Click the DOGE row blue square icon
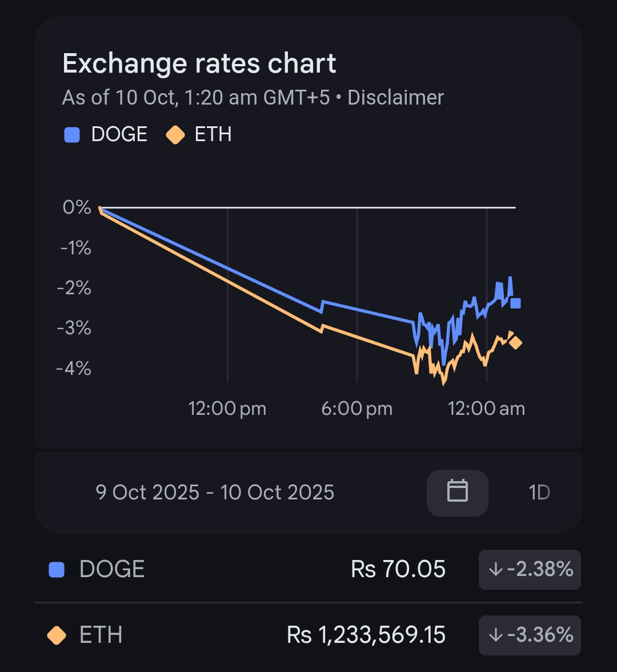 pos(57,569)
